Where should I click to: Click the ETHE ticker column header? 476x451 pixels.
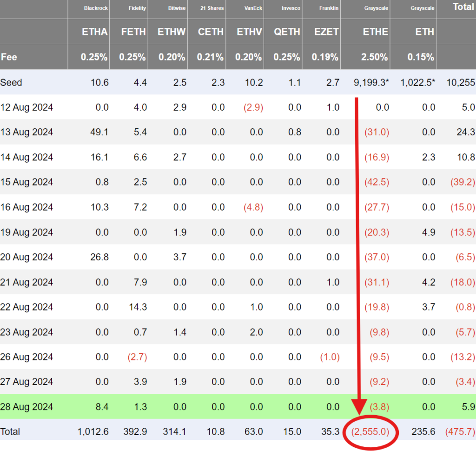coord(376,32)
